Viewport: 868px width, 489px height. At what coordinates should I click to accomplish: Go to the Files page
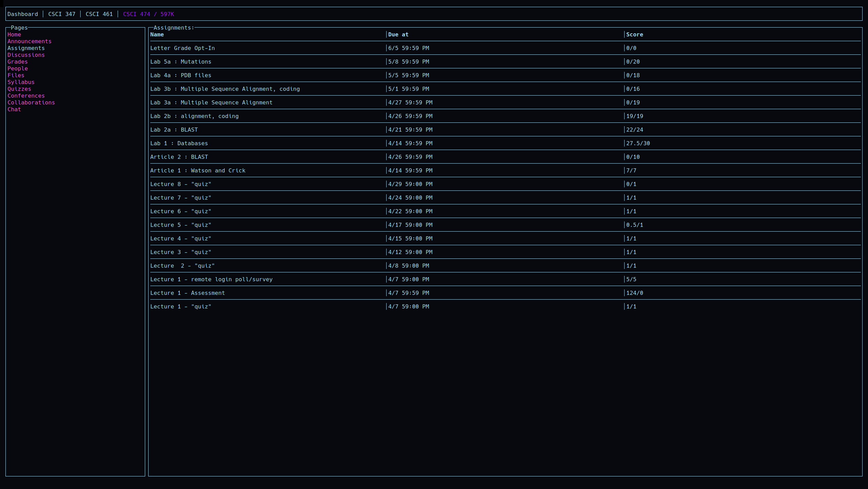(16, 75)
